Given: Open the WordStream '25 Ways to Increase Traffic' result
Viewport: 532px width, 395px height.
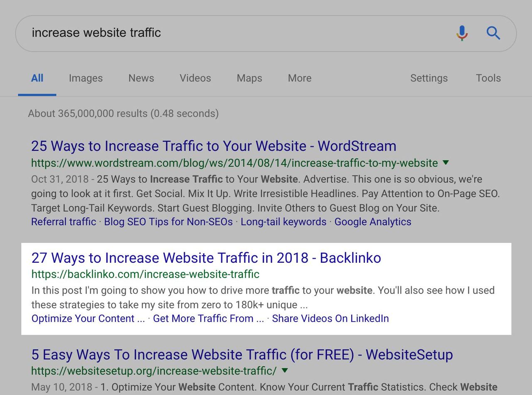Looking at the screenshot, I should click(214, 146).
